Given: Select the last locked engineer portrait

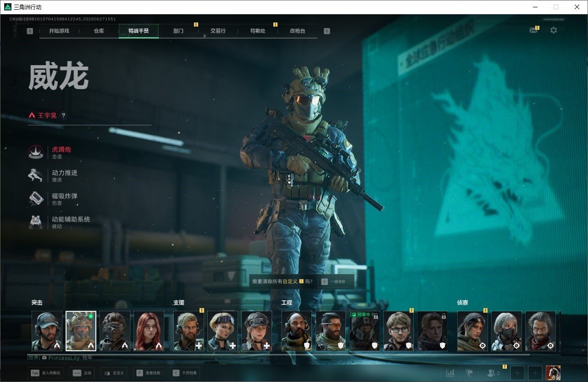Looking at the screenshot, I should tap(432, 331).
